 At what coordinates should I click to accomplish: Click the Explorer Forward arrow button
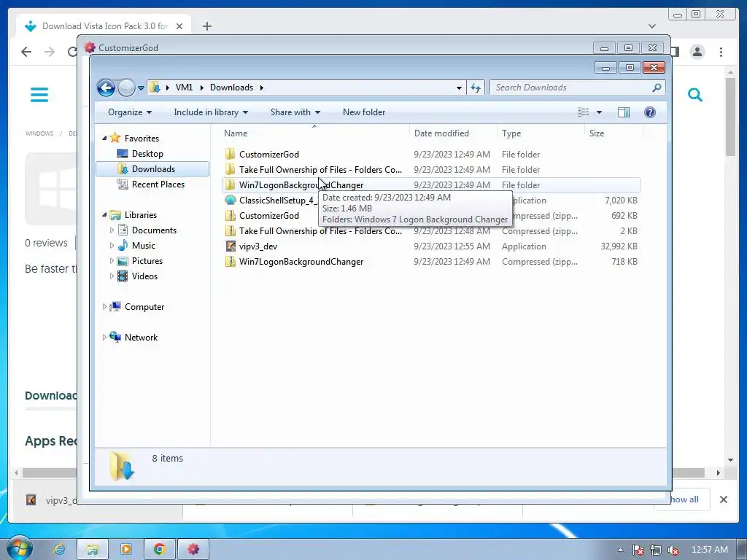(x=126, y=87)
